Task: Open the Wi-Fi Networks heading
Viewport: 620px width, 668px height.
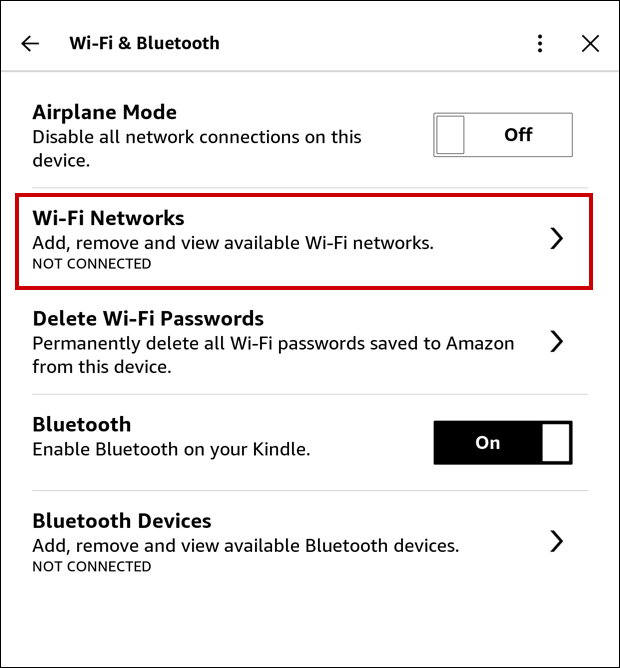Action: 108,217
